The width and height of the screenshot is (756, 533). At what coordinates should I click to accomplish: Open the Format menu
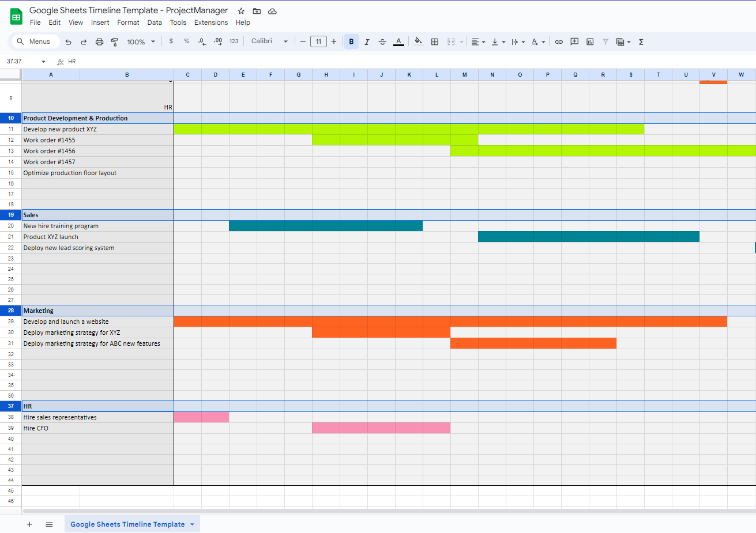tap(128, 22)
